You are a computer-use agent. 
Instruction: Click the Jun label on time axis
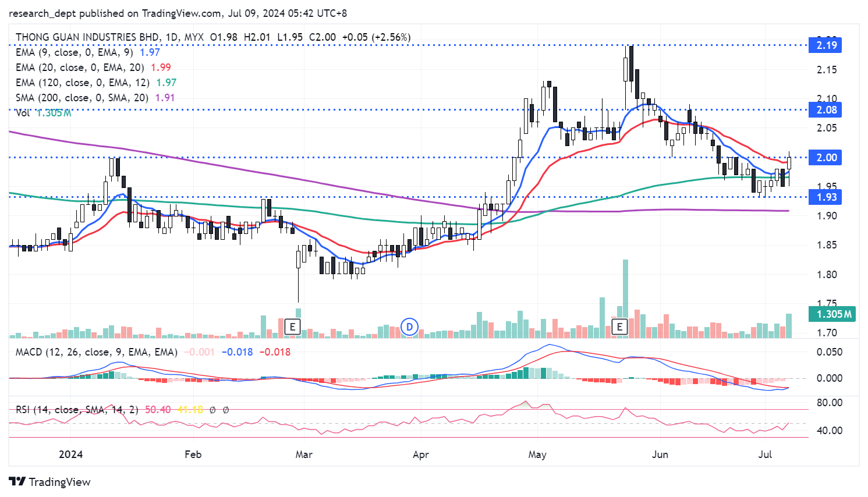pyautogui.click(x=660, y=455)
